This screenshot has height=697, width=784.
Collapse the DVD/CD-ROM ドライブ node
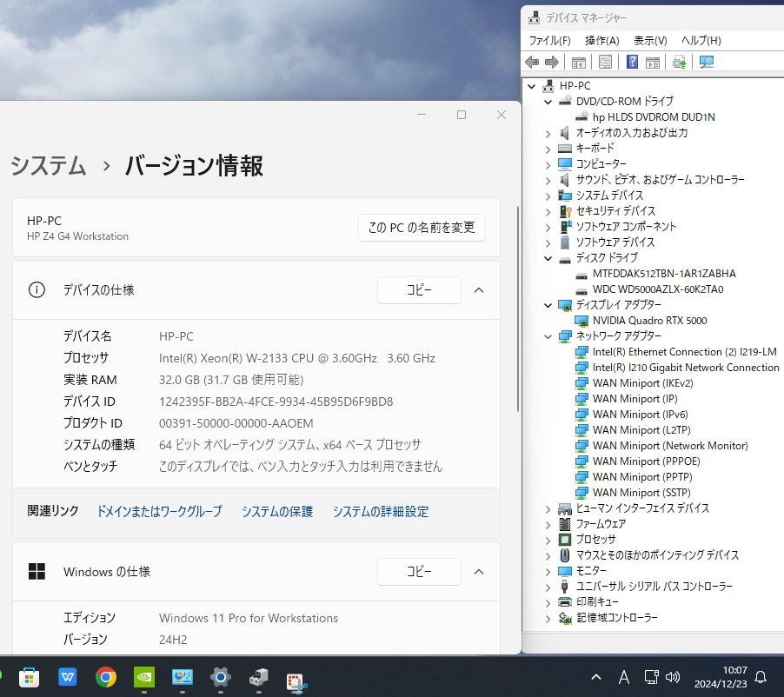[548, 102]
